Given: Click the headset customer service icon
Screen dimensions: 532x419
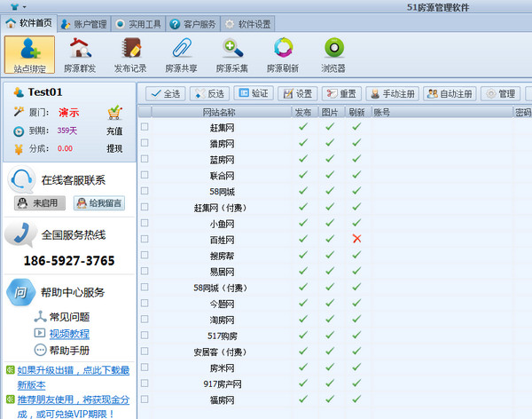Looking at the screenshot, I should coord(21,179).
